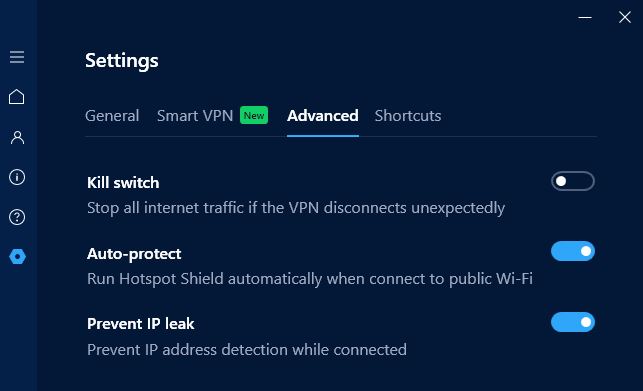This screenshot has width=643, height=391.
Task: Click the Auto-protect heading
Action: pyautogui.click(x=134, y=254)
